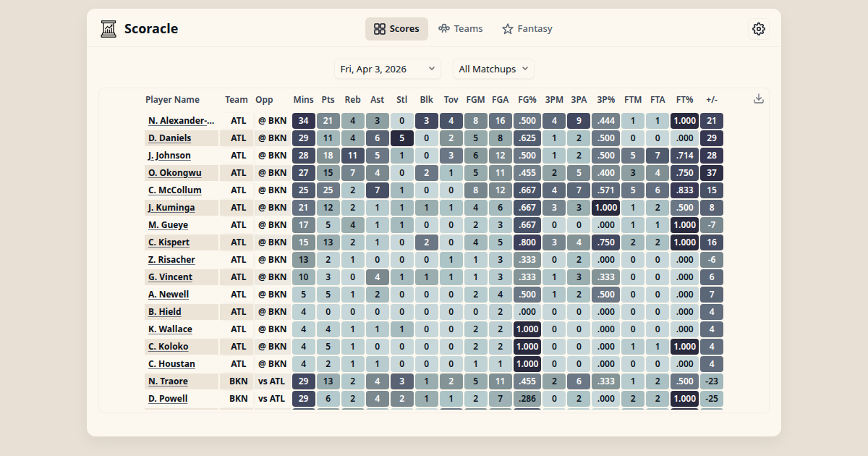Switch to the Scores tab

396,29
